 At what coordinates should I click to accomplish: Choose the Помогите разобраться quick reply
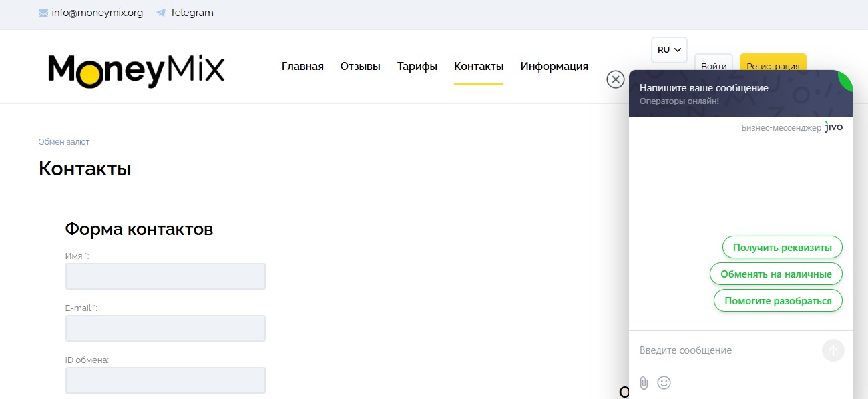click(778, 300)
